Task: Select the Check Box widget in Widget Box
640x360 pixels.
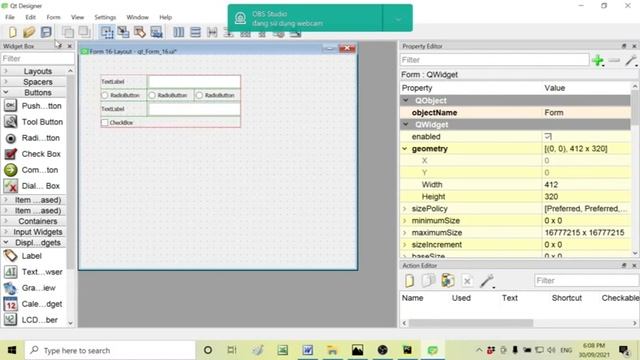Action: point(33,154)
